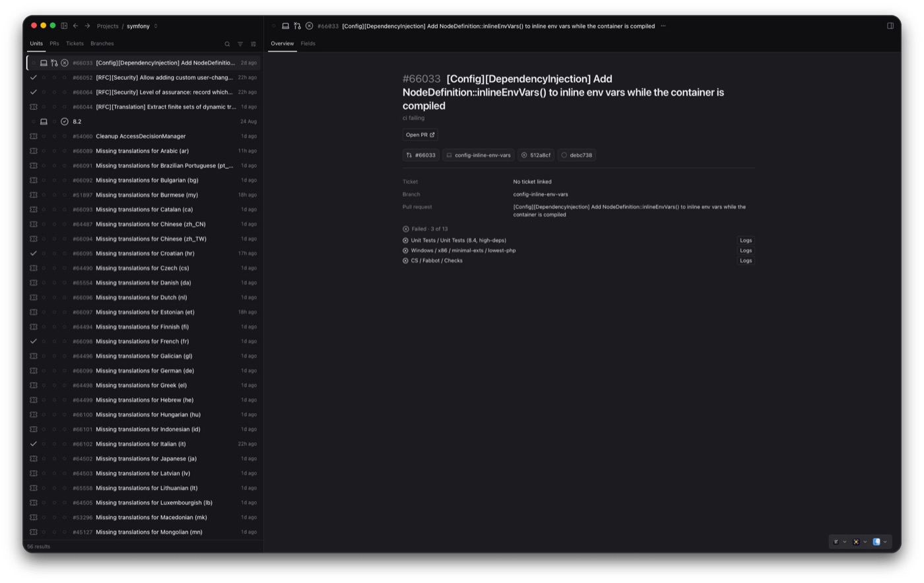Click the 512a8cf commit chip
The width and height of the screenshot is (924, 583).
(x=536, y=155)
